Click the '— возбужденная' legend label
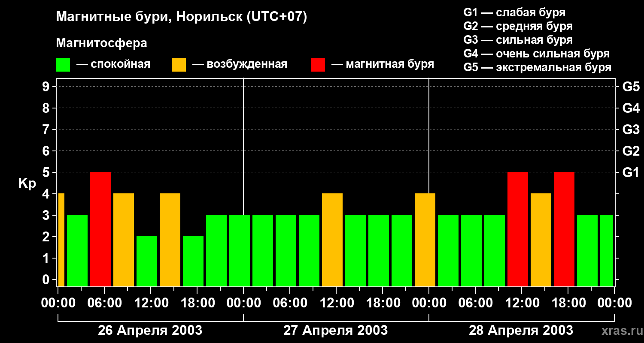 tap(240, 65)
